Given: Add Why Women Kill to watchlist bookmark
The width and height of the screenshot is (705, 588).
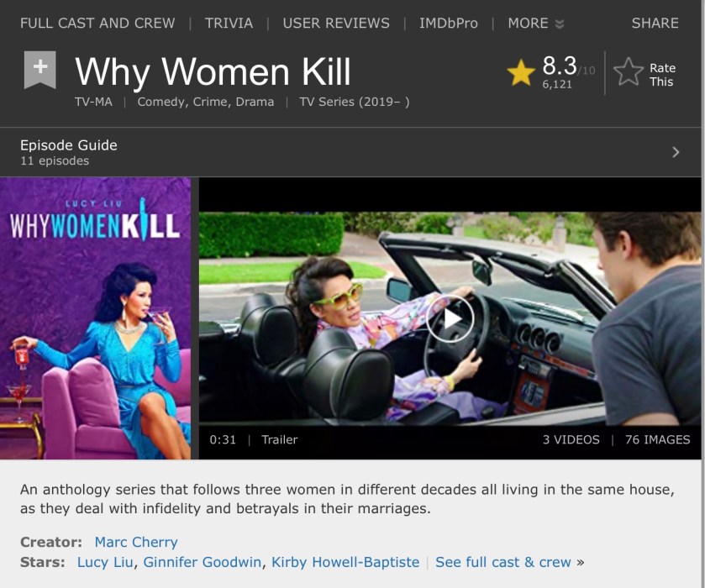Looking at the screenshot, I should [x=40, y=69].
